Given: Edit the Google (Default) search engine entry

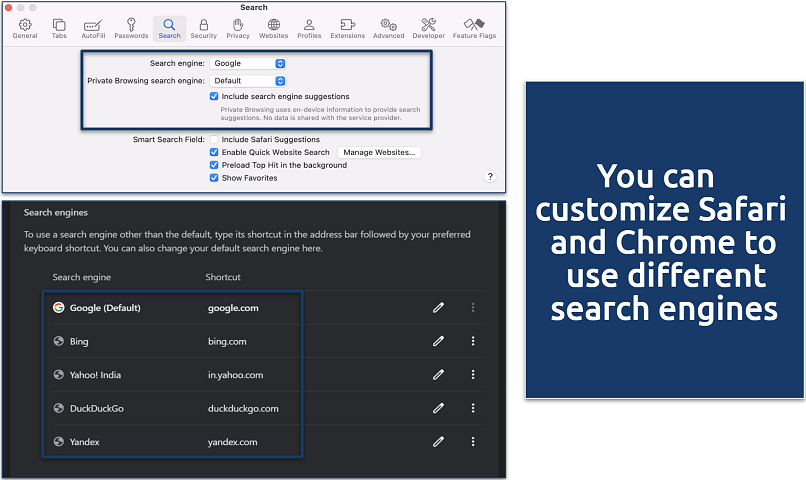Looking at the screenshot, I should [x=438, y=308].
